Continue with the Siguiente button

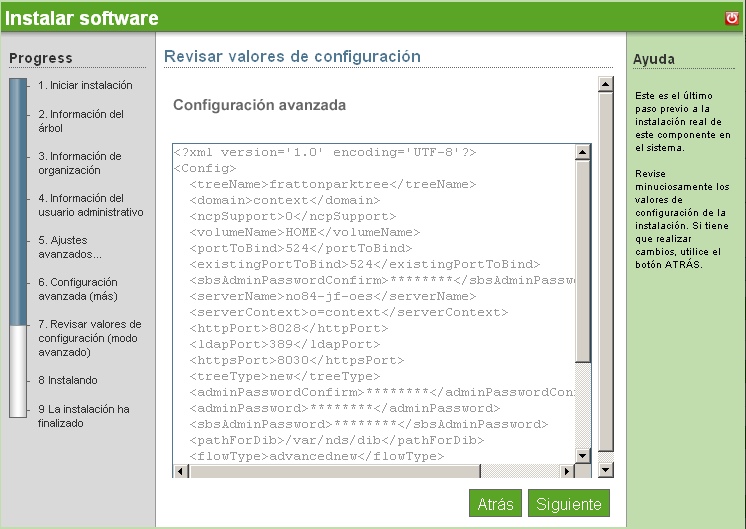(569, 503)
